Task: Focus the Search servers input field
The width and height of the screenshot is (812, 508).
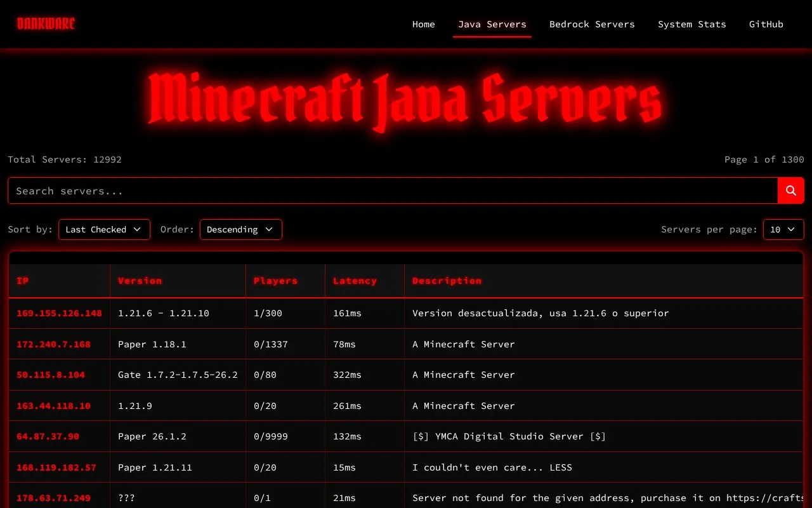Action: pos(393,190)
